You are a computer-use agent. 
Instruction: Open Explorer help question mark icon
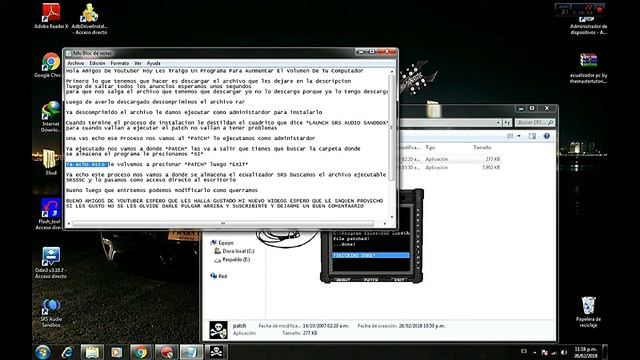point(547,136)
